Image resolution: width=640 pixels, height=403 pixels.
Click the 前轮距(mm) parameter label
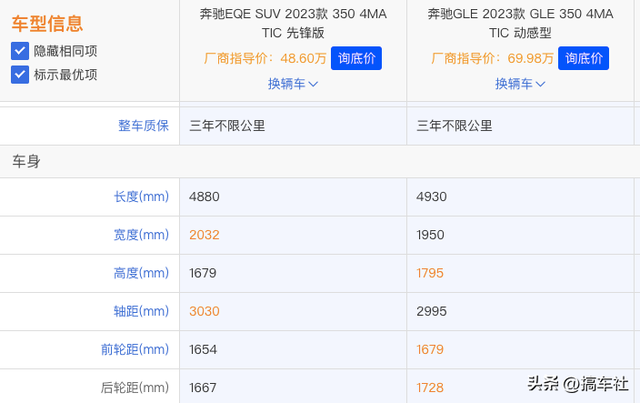point(135,350)
